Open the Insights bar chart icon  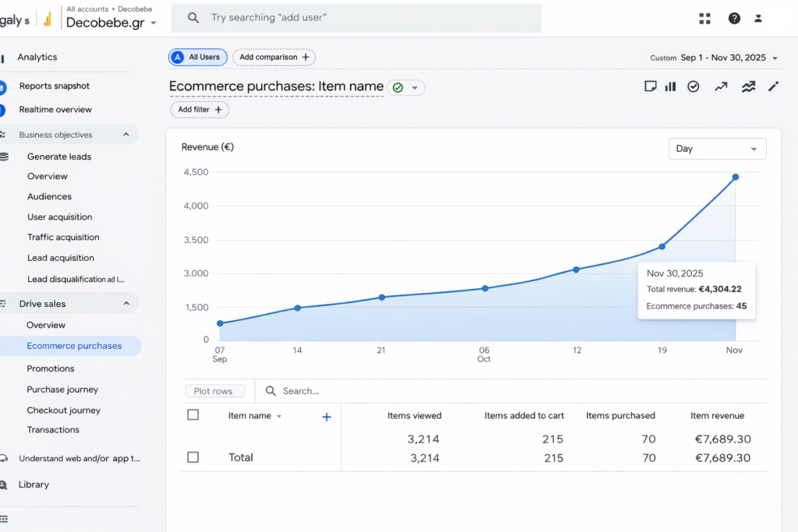670,86
